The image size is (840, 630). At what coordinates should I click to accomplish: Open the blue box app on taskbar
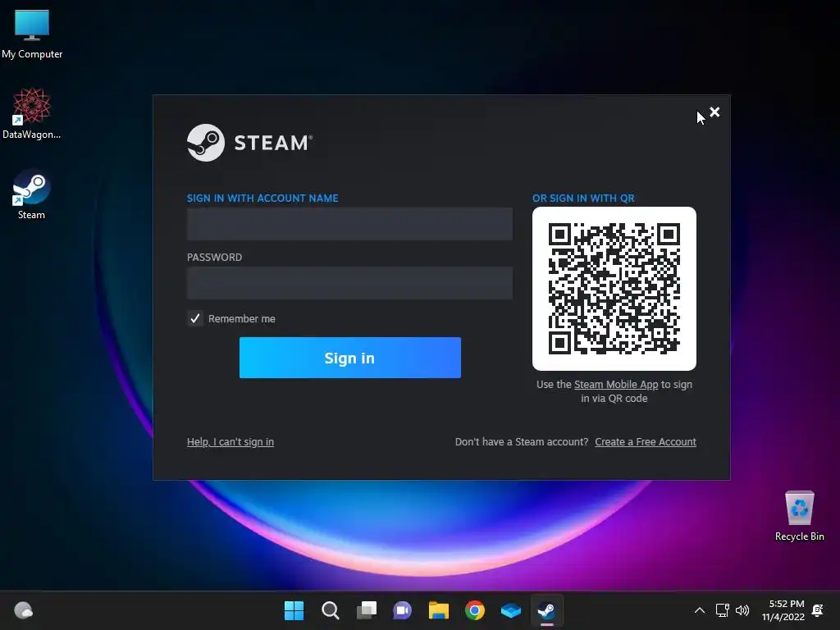tap(510, 610)
